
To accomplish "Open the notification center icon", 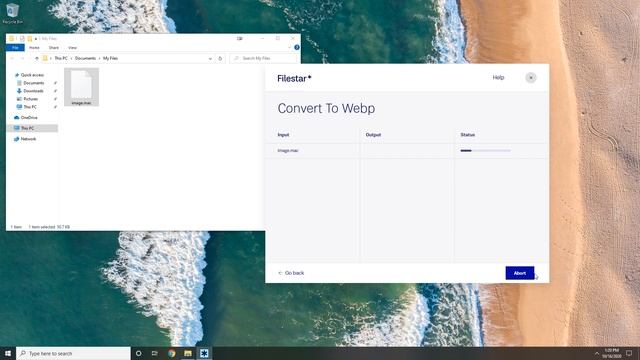I will click(x=629, y=353).
